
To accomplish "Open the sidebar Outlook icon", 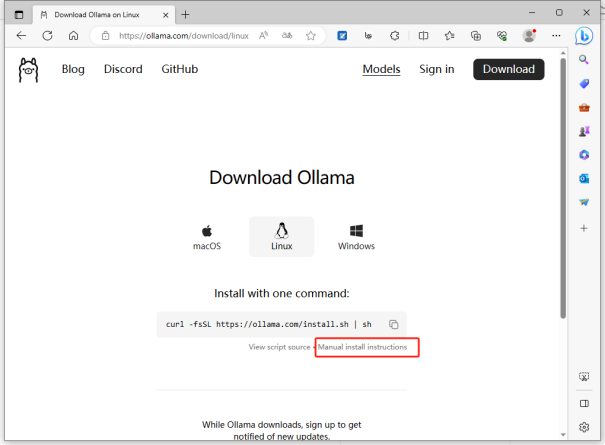I will click(x=584, y=179).
